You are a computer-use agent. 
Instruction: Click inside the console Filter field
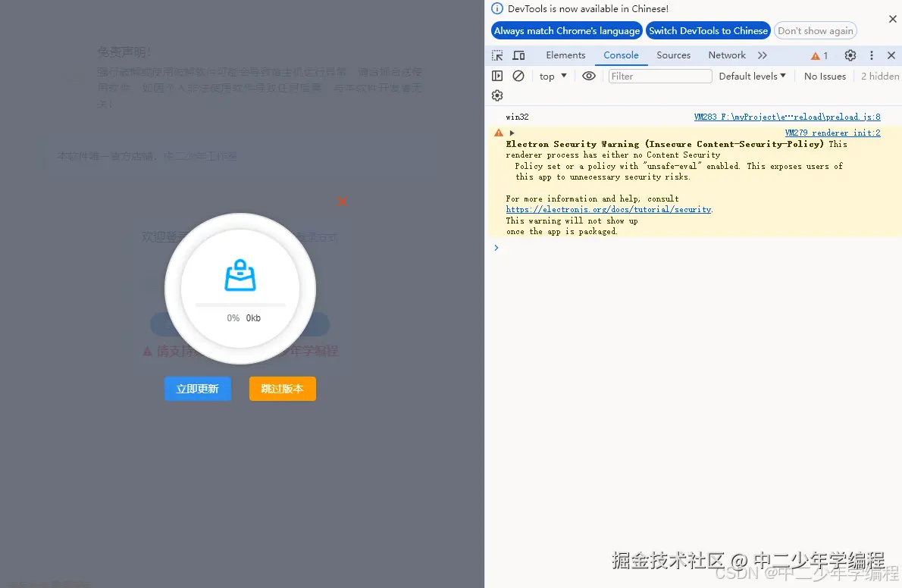(659, 76)
